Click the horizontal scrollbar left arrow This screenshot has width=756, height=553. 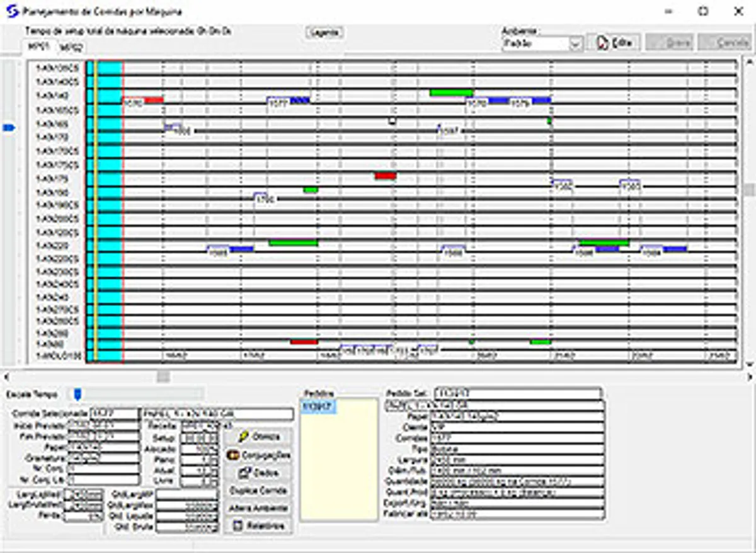pos(6,377)
